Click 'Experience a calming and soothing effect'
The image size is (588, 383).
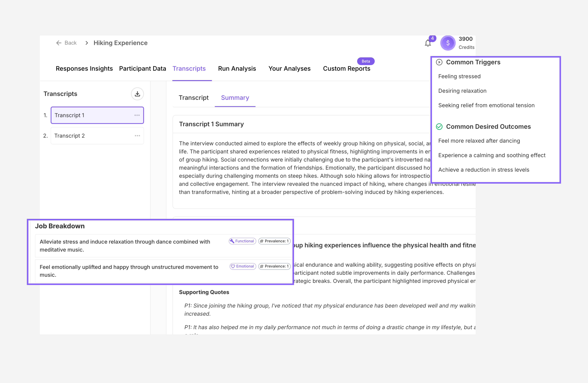click(x=492, y=155)
